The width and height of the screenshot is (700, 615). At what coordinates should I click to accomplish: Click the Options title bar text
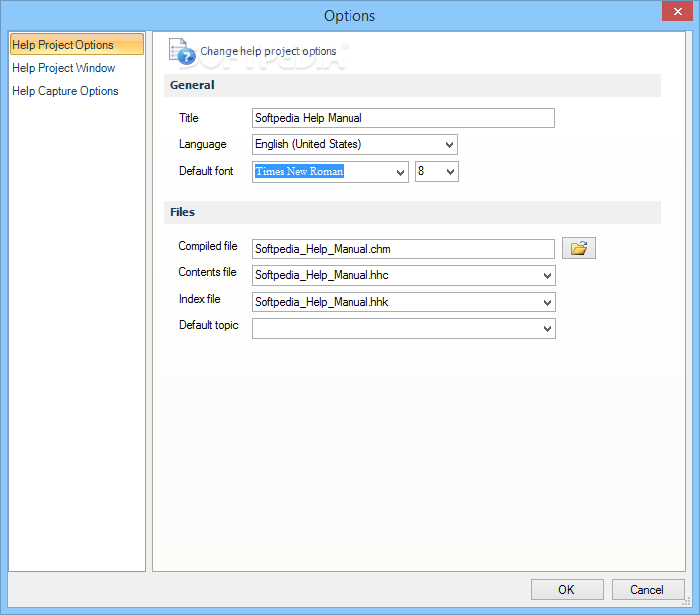click(350, 16)
